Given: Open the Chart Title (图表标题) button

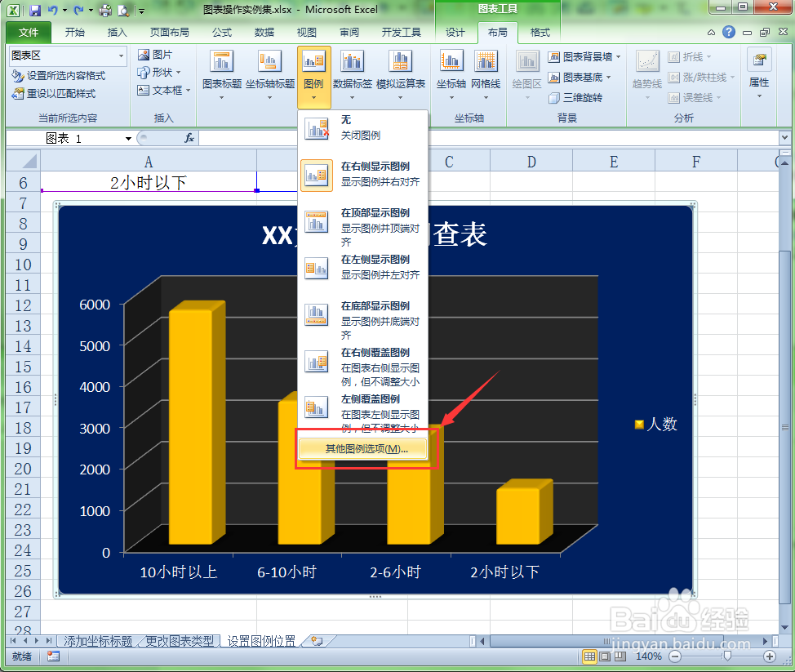Looking at the screenshot, I should coord(221,75).
